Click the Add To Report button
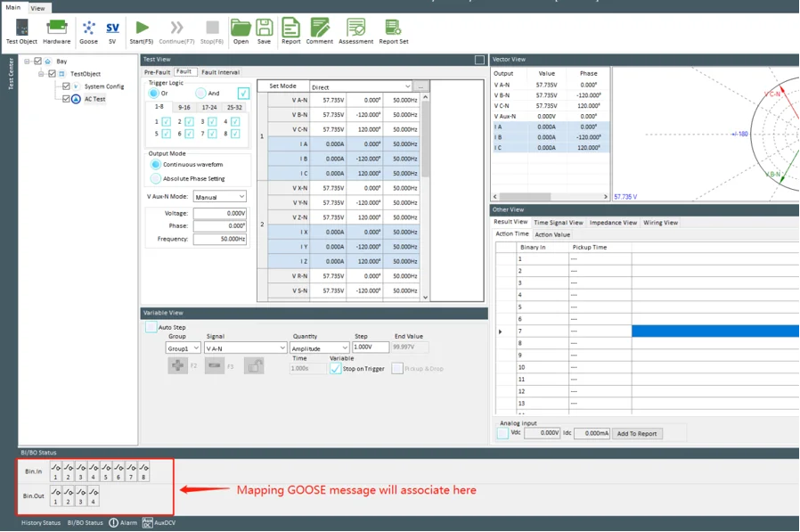Image resolution: width=800 pixels, height=532 pixels. 637,434
